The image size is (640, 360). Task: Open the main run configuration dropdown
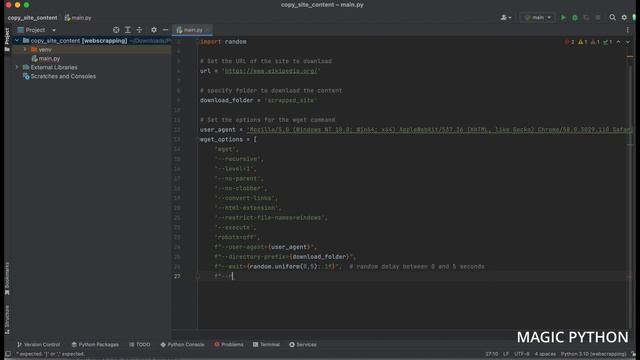tap(538, 18)
